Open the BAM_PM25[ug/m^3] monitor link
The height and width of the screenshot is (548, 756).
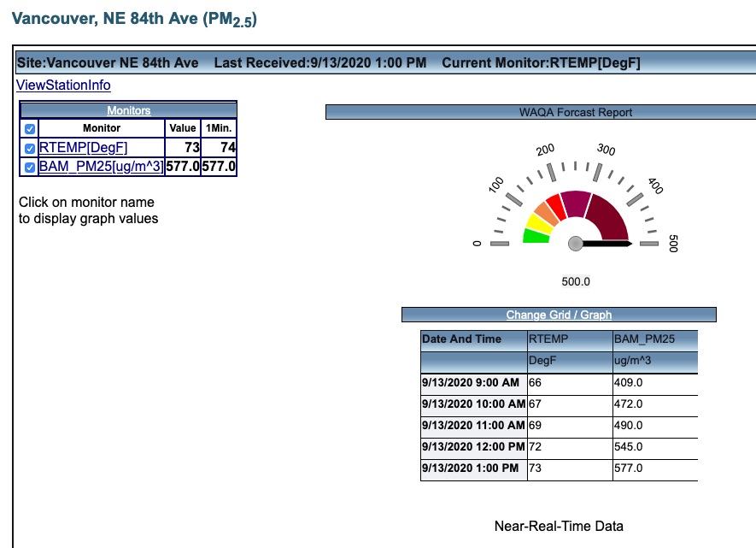[x=102, y=167]
